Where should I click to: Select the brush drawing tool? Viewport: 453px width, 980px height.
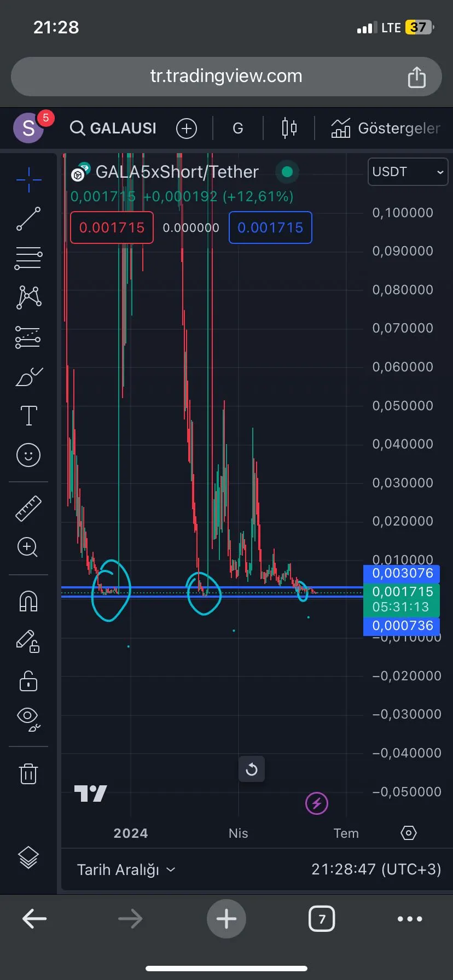28,377
